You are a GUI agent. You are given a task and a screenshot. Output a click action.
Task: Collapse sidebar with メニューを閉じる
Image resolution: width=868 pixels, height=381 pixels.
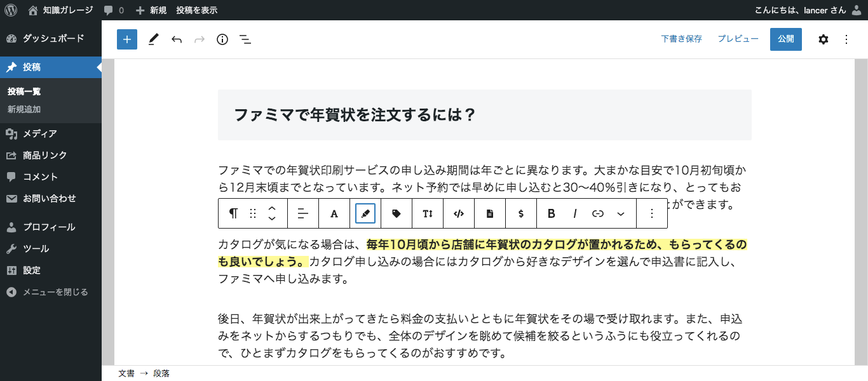tap(51, 292)
